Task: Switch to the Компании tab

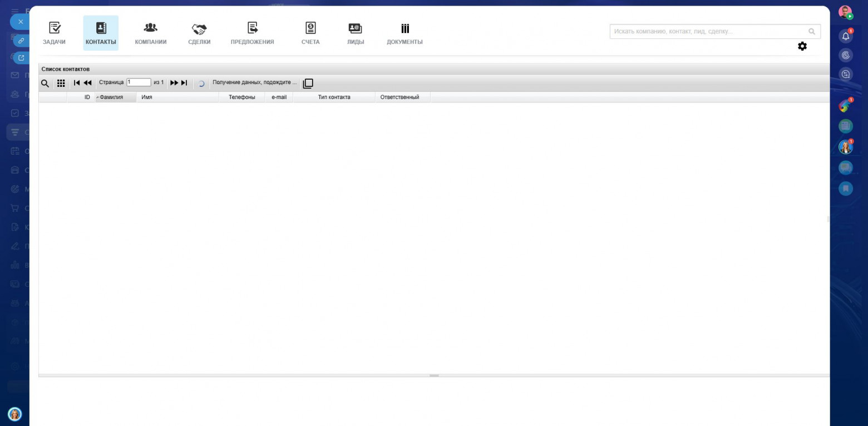Action: 150,33
